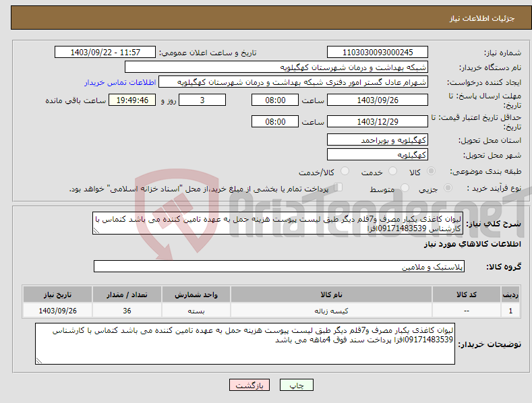
Task: Click the نام دستگاه خریدار label
Action: coord(490,67)
